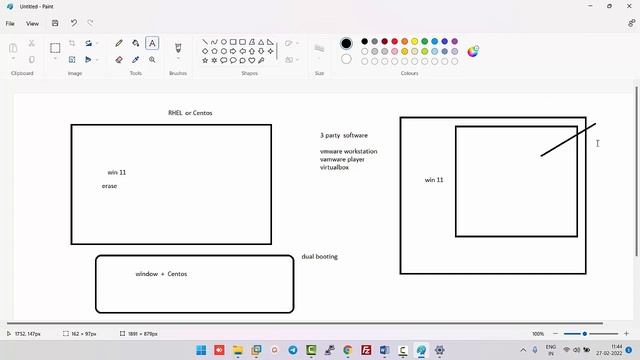Click the horizontal canvas scrollbar

tap(304, 323)
